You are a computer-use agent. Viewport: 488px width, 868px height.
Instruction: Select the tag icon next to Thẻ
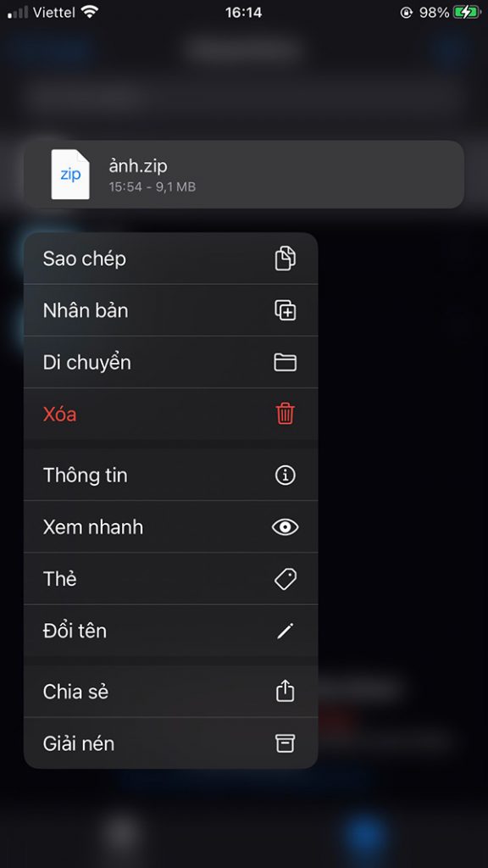point(286,578)
